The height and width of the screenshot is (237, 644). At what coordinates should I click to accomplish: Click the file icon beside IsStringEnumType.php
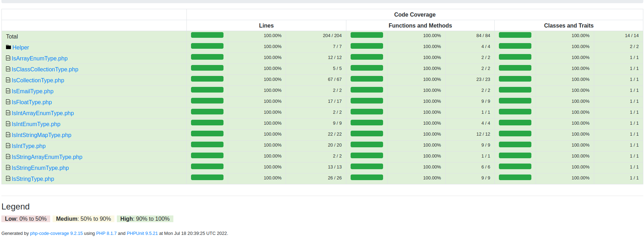[8, 167]
